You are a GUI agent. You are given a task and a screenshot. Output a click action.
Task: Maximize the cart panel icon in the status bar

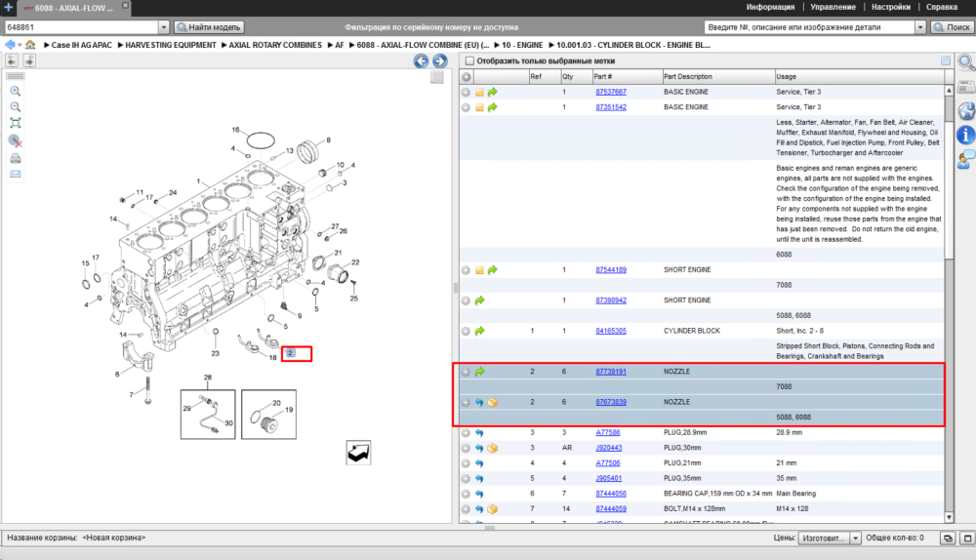[x=967, y=539]
